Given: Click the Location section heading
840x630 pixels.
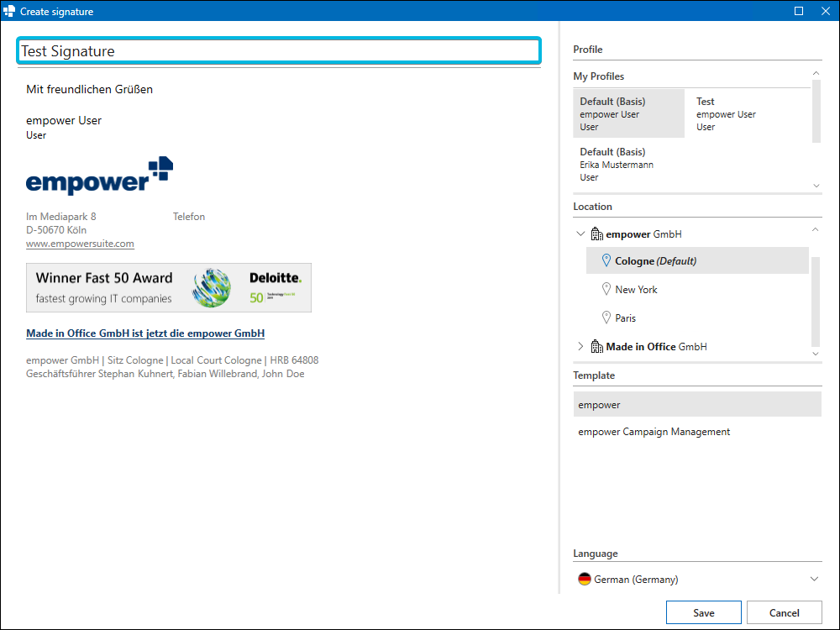Looking at the screenshot, I should coord(592,207).
